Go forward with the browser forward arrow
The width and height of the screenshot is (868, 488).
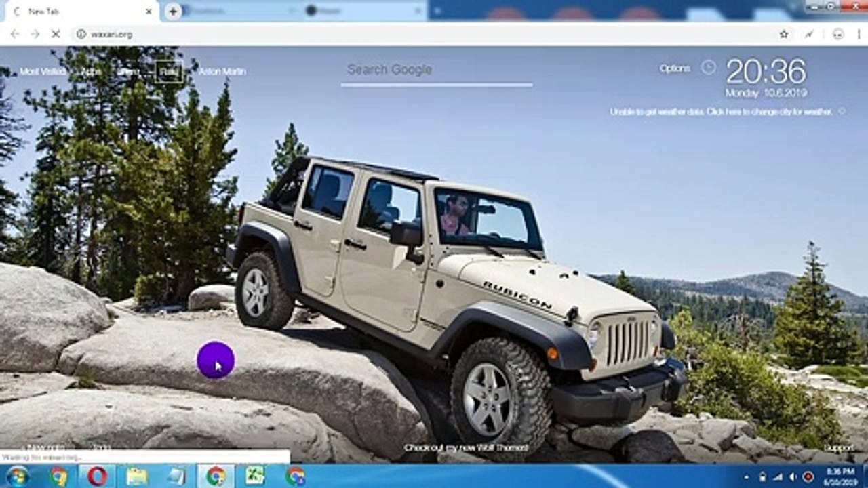[35, 34]
